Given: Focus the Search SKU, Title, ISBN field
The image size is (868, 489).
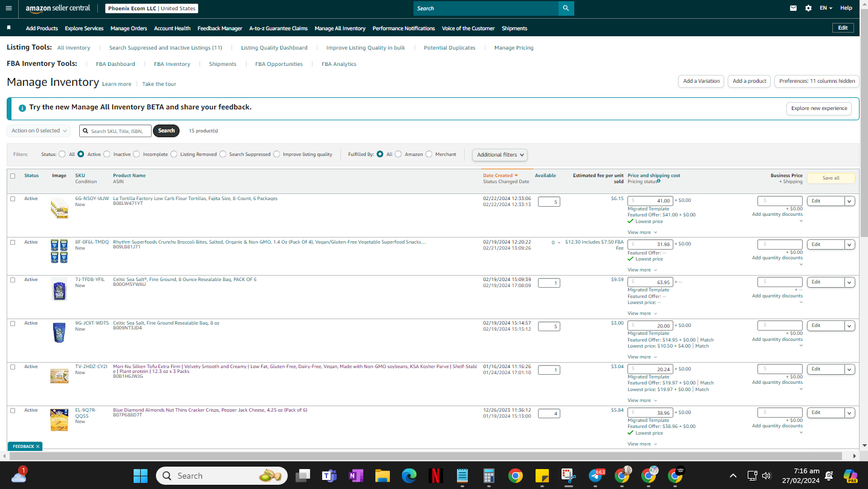Looking at the screenshot, I should [115, 131].
